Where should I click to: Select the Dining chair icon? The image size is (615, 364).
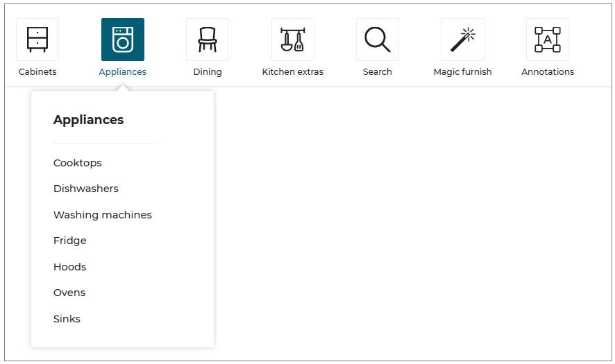coord(208,40)
